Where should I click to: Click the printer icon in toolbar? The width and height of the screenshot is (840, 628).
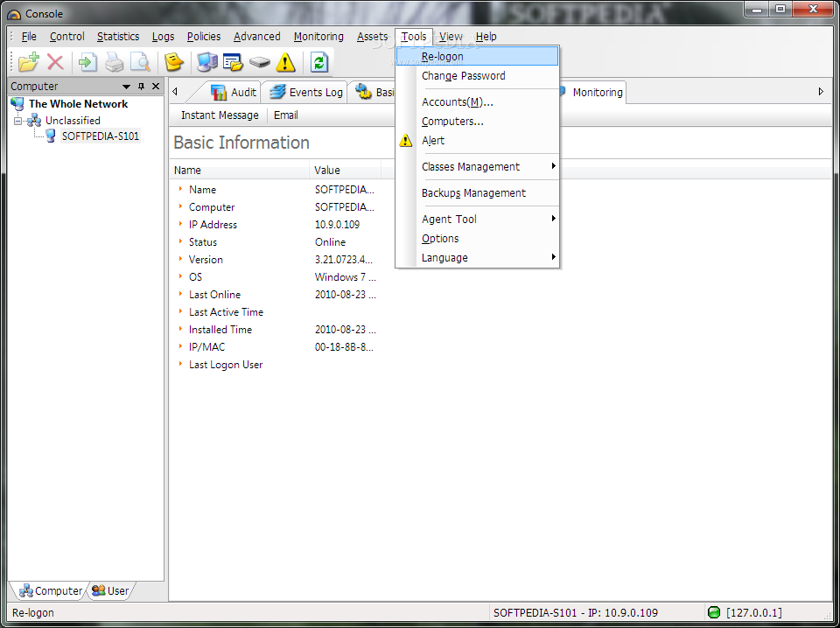click(114, 62)
